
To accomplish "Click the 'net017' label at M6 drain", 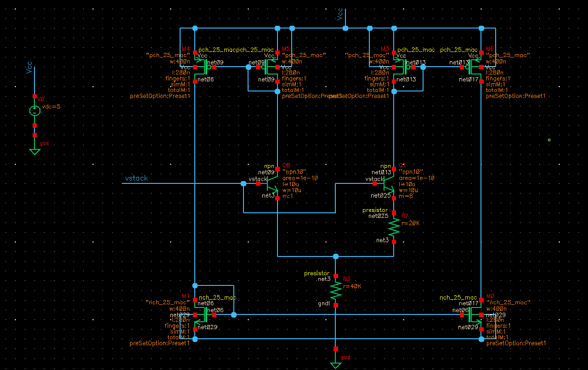I will click(x=469, y=80).
